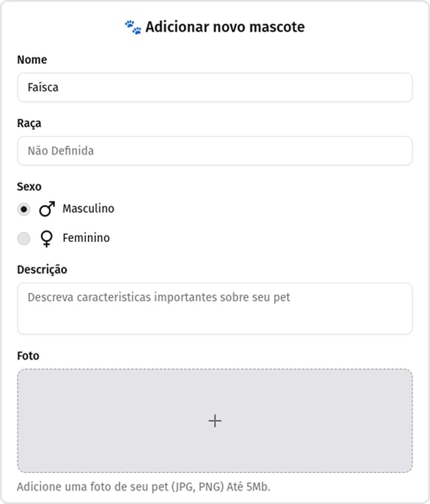This screenshot has width=430, height=504.
Task: Click the Feminino option label
Action: [86, 238]
